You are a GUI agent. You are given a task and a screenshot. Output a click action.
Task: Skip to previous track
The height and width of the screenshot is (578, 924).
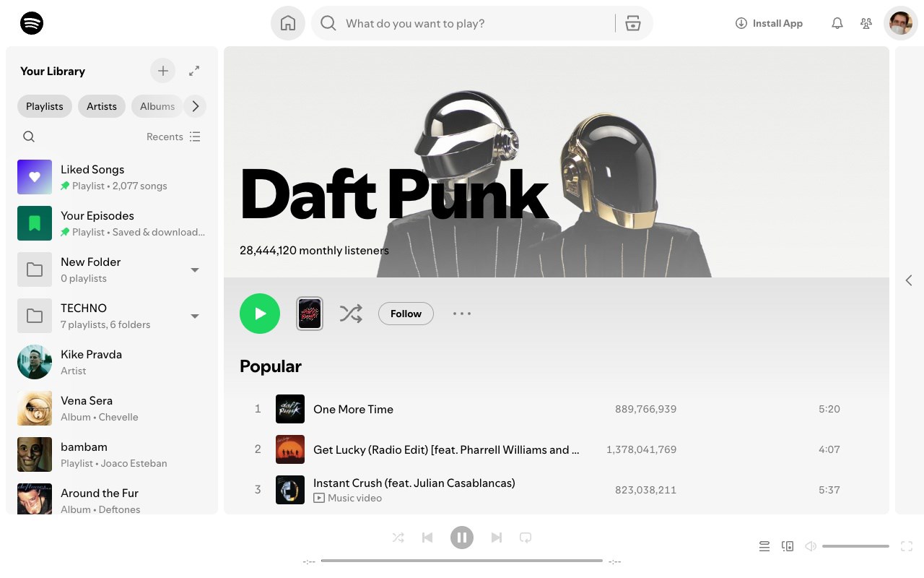[x=427, y=538]
